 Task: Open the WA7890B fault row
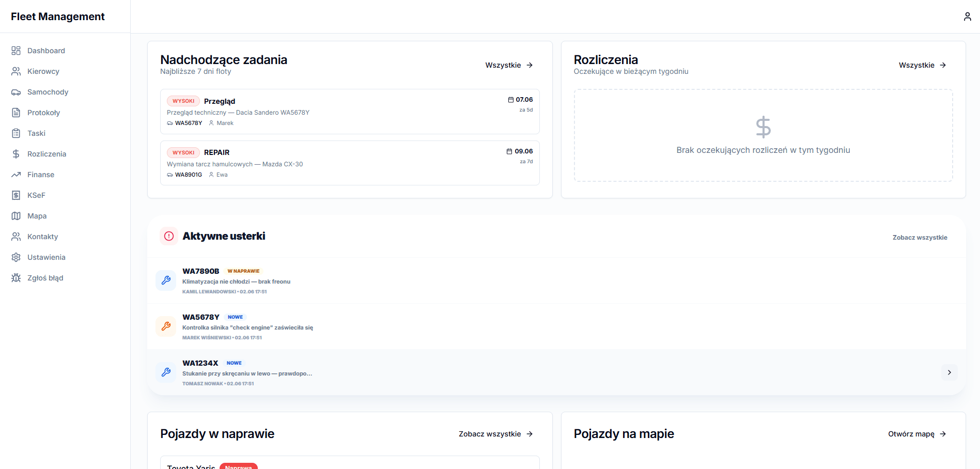click(556, 280)
